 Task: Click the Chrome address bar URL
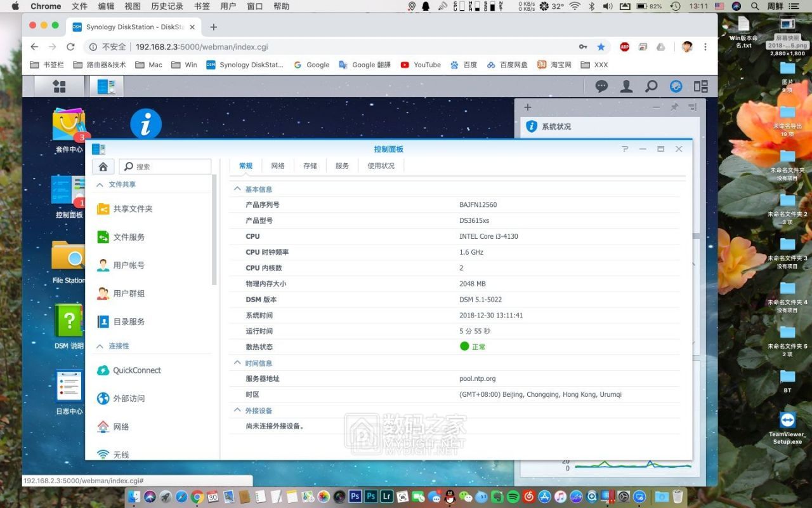[202, 47]
